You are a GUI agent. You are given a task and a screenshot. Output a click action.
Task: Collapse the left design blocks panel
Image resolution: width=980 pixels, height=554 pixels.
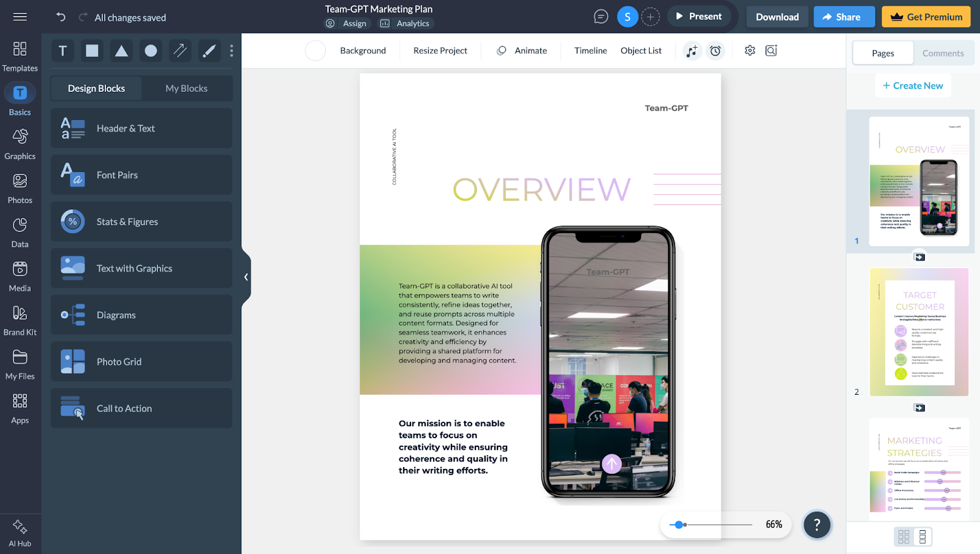click(x=246, y=277)
